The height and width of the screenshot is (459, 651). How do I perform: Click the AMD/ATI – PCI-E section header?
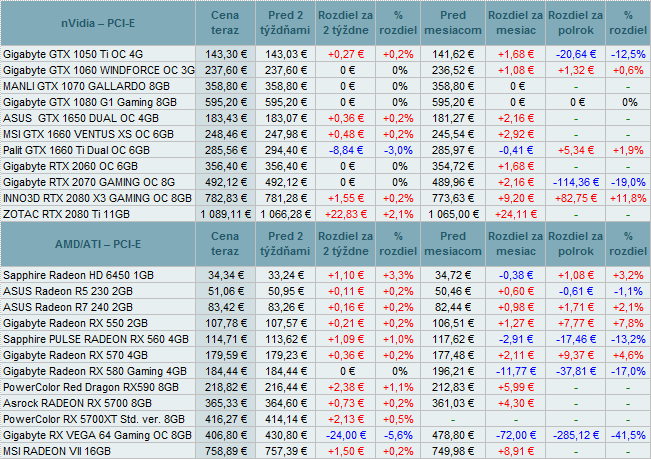point(98,244)
